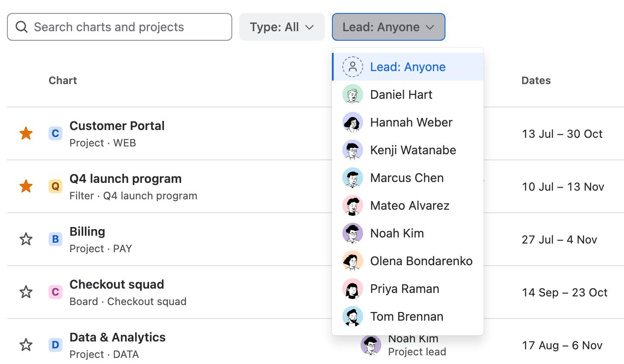The height and width of the screenshot is (364, 624).
Task: Click the Filter · Q4 launch program subtitle
Action: [133, 196]
